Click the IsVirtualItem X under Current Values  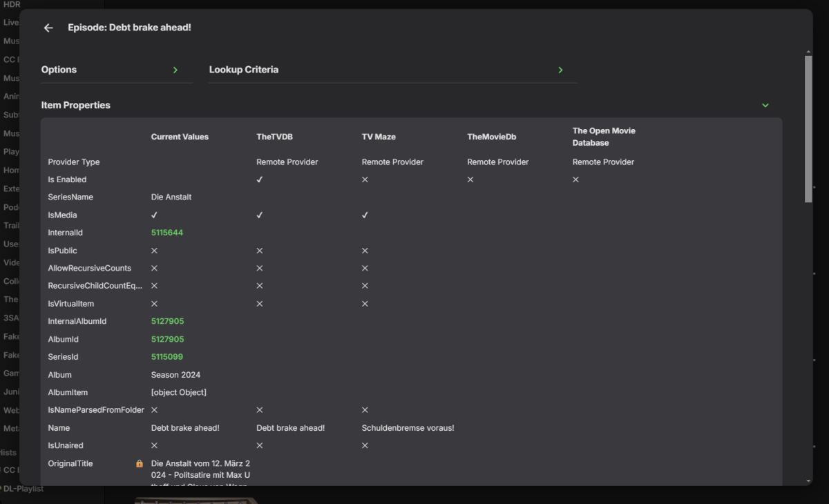[154, 304]
